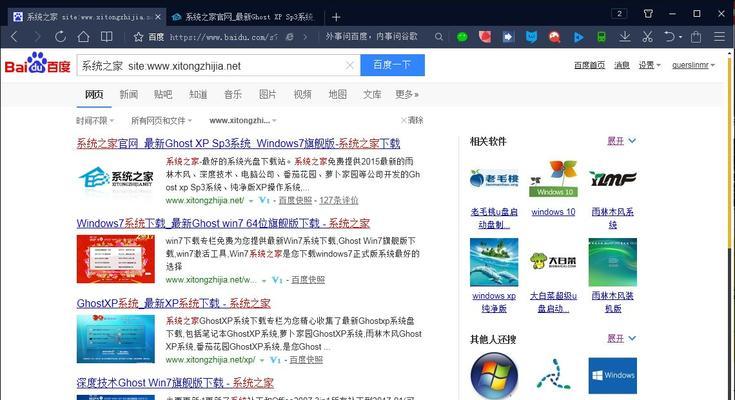Open the share/clipboard icon in toolbar

(696, 37)
